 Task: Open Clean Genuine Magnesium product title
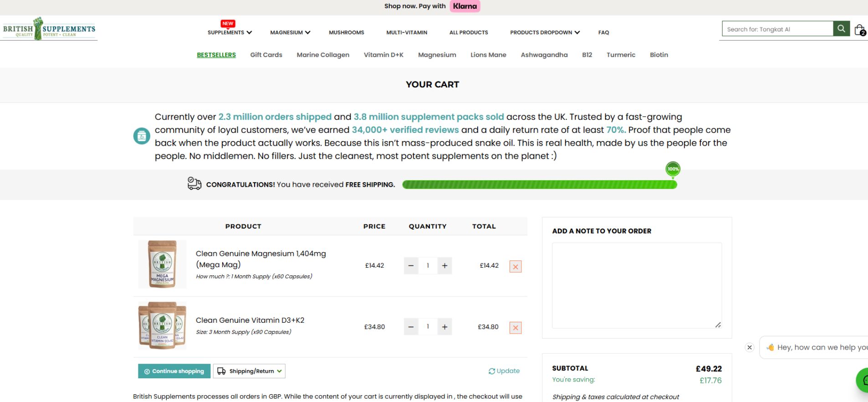[261, 259]
